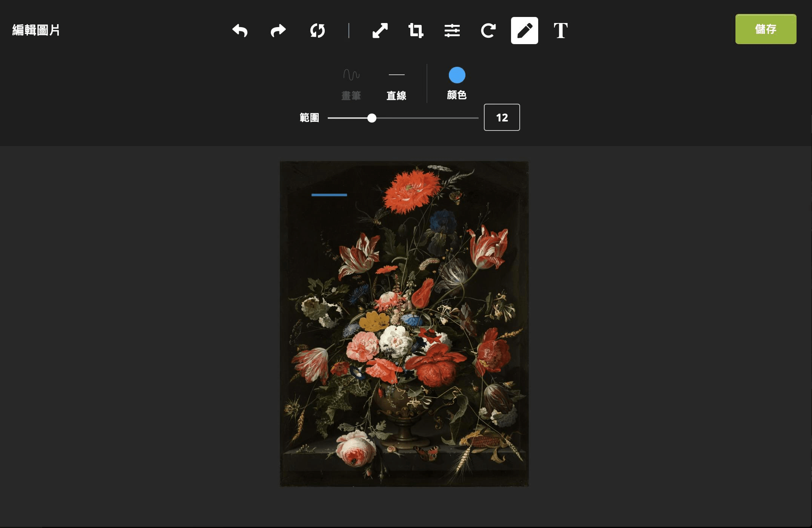Image resolution: width=812 pixels, height=528 pixels.
Task: Click the brush size field showing 12
Action: [x=502, y=118]
